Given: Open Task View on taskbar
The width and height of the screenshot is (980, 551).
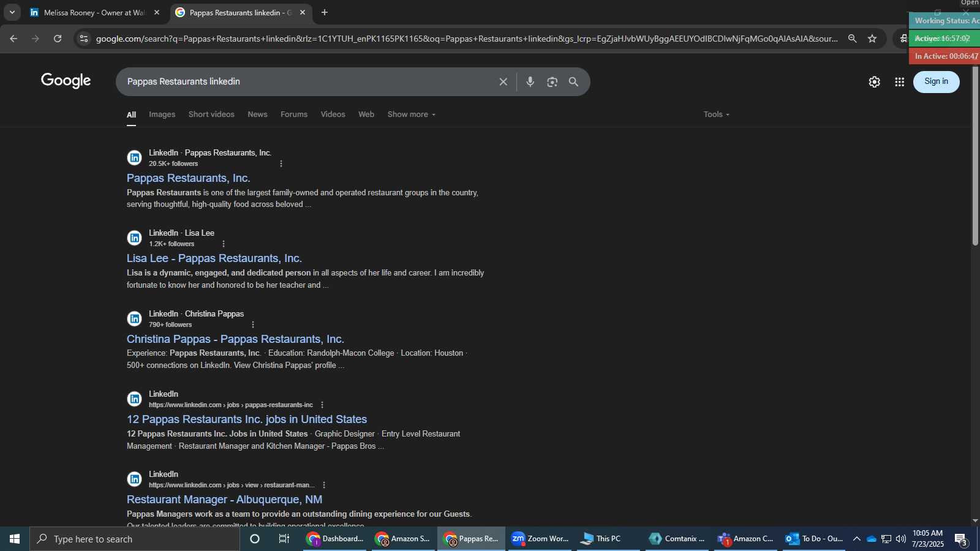Looking at the screenshot, I should (284, 539).
